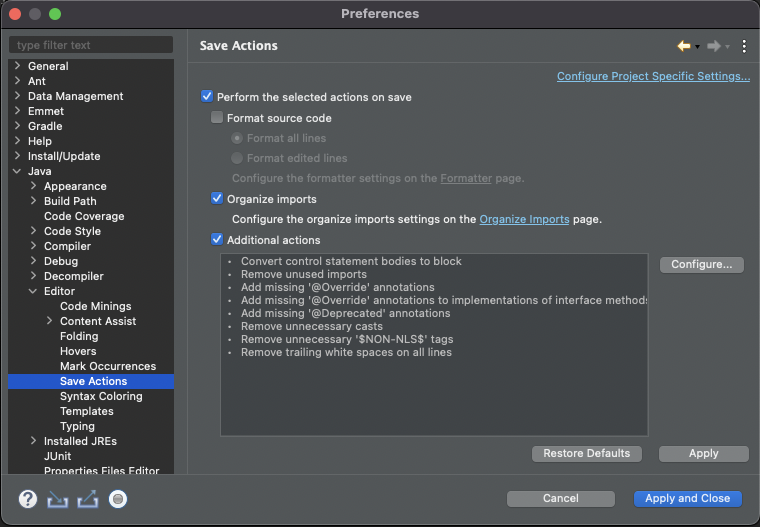Open the Help question mark icon
This screenshot has width=760, height=527.
[28, 499]
